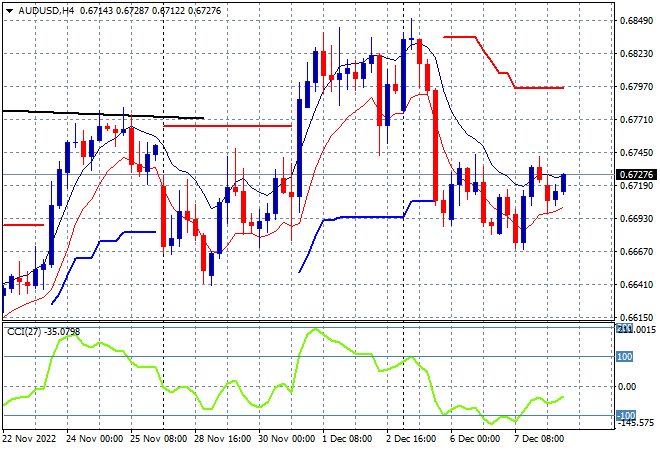The image size is (660, 450).
Task: Click the 0.66150 price scale label
Action: click(x=636, y=317)
